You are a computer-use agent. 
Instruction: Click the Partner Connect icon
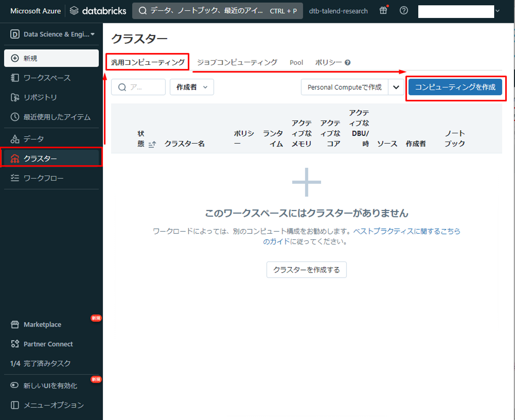click(x=15, y=344)
